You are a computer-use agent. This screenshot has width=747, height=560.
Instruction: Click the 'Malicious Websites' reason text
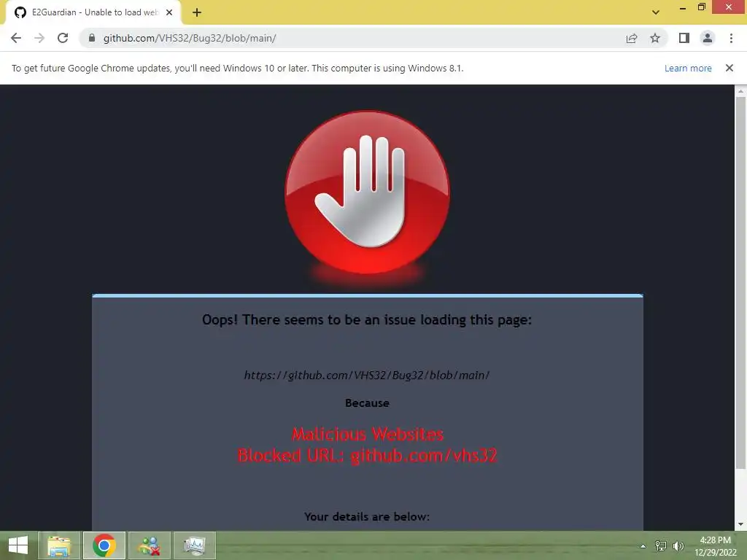(x=368, y=435)
